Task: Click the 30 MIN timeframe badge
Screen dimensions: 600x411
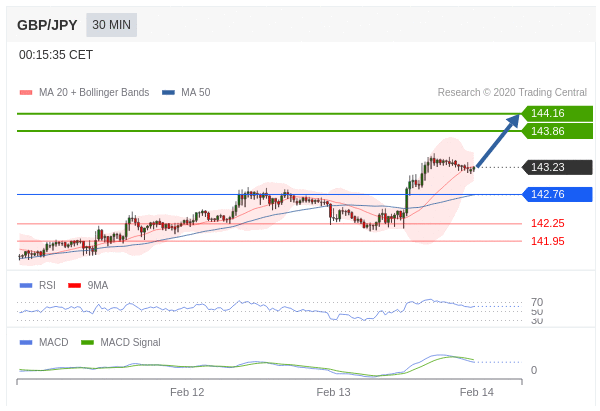Action: point(111,25)
